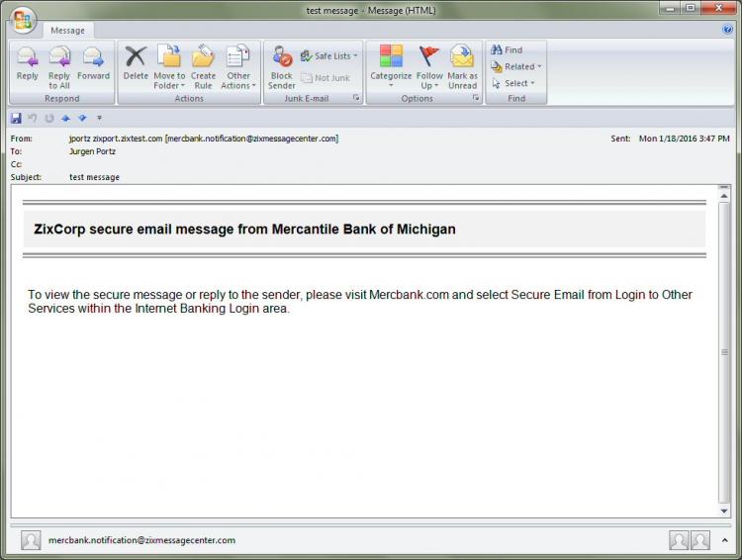Go to Next Item arrow
The width and height of the screenshot is (742, 560).
[82, 118]
